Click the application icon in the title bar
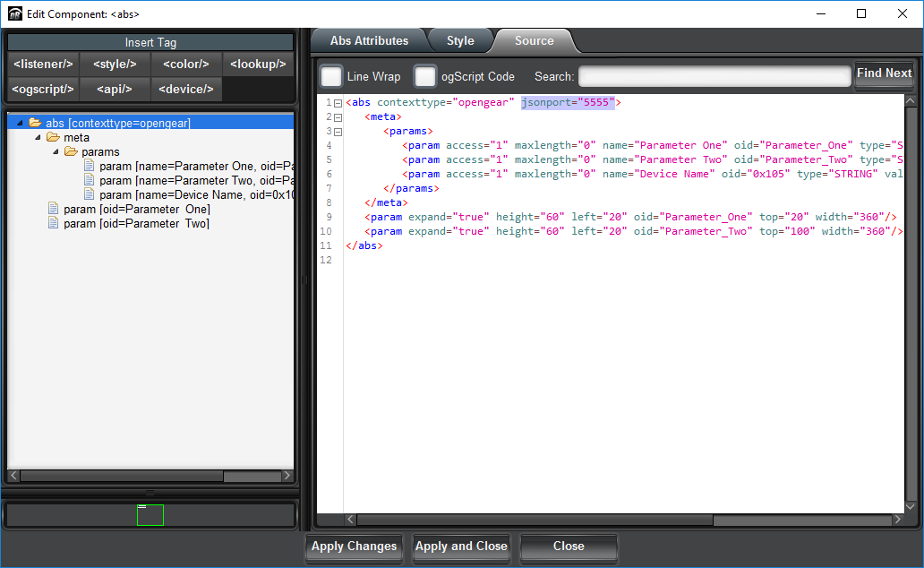The width and height of the screenshot is (924, 568). (14, 13)
